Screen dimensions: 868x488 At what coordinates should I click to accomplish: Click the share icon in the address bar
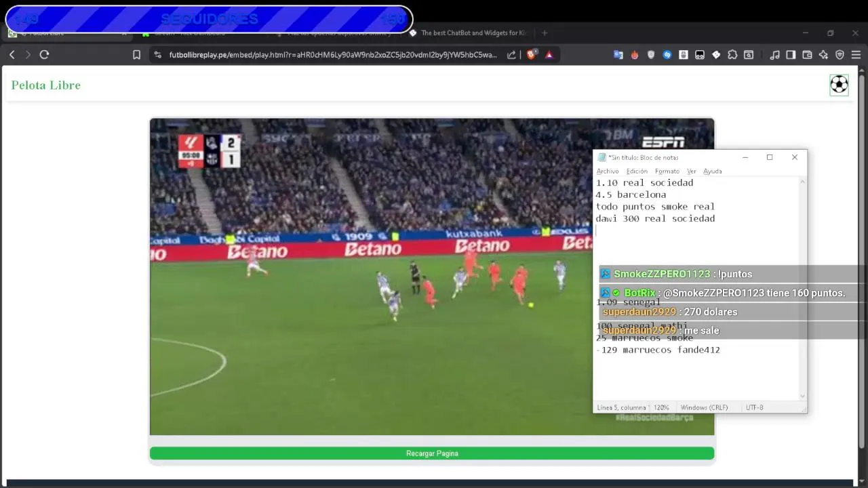(511, 55)
